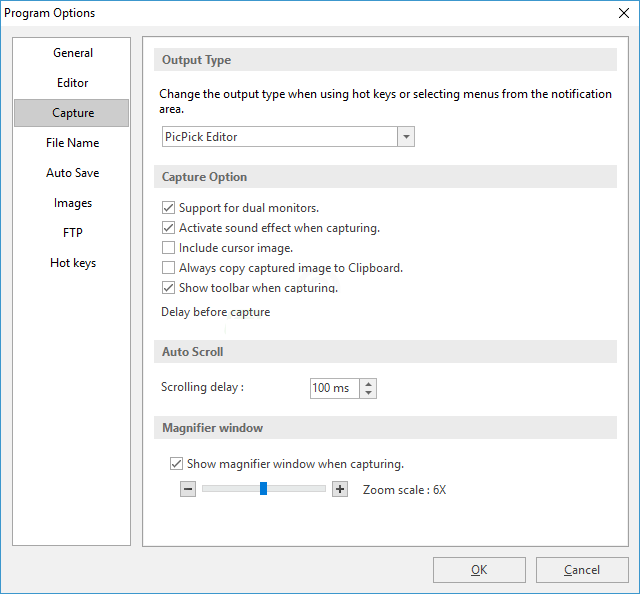Click the Cancel button
Viewport: 640px width, 594px height.
[x=582, y=570]
